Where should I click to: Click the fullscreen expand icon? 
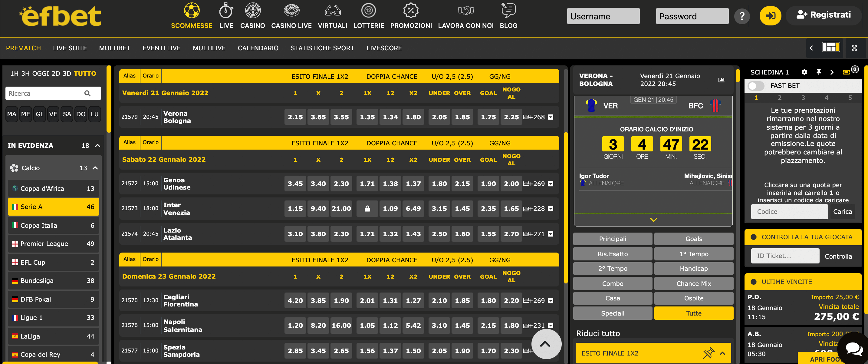click(x=854, y=48)
